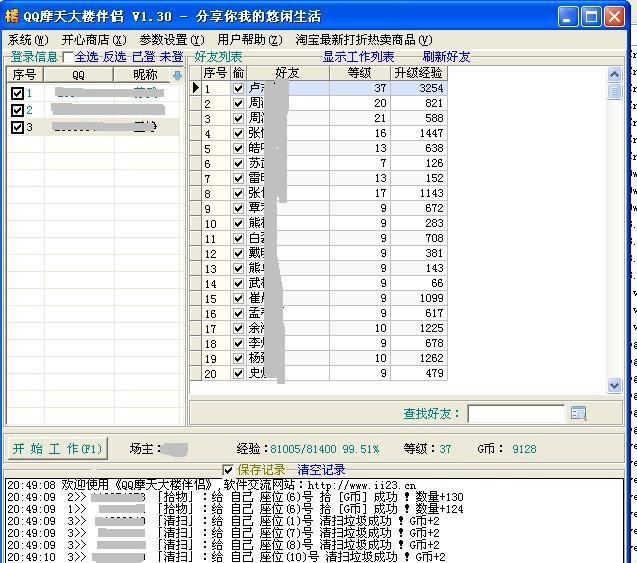Click the 清空记录 link
The height and width of the screenshot is (563, 637).
pos(321,470)
